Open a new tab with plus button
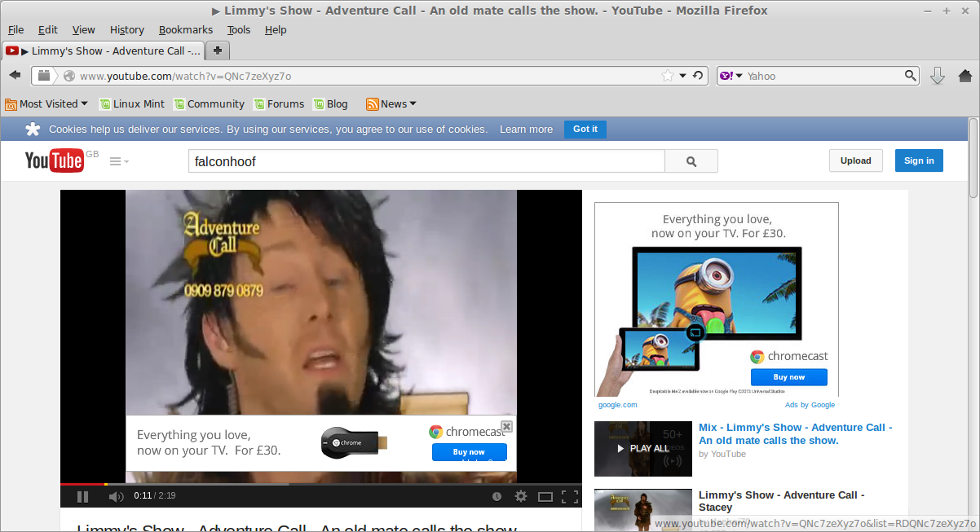Screen dimensions: 980x532 (218, 51)
